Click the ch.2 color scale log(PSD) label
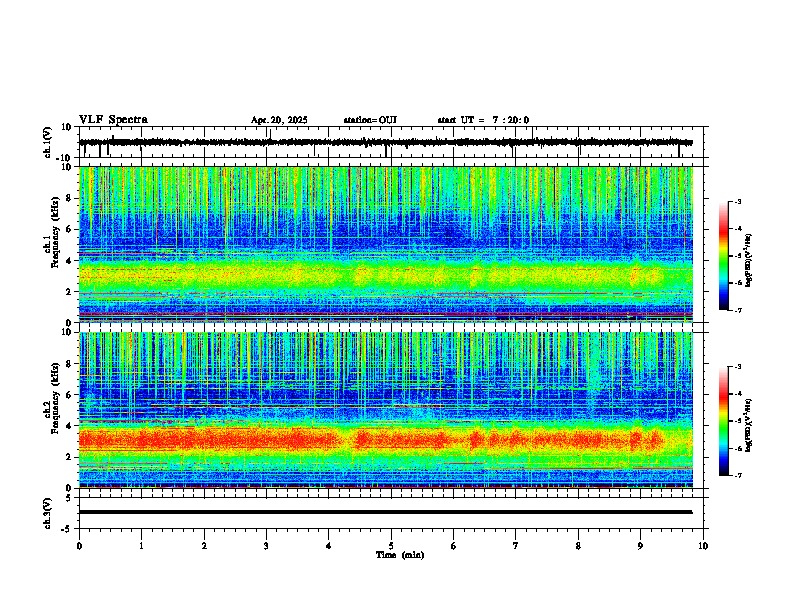Screen dimensions: 792x612 point(749,426)
